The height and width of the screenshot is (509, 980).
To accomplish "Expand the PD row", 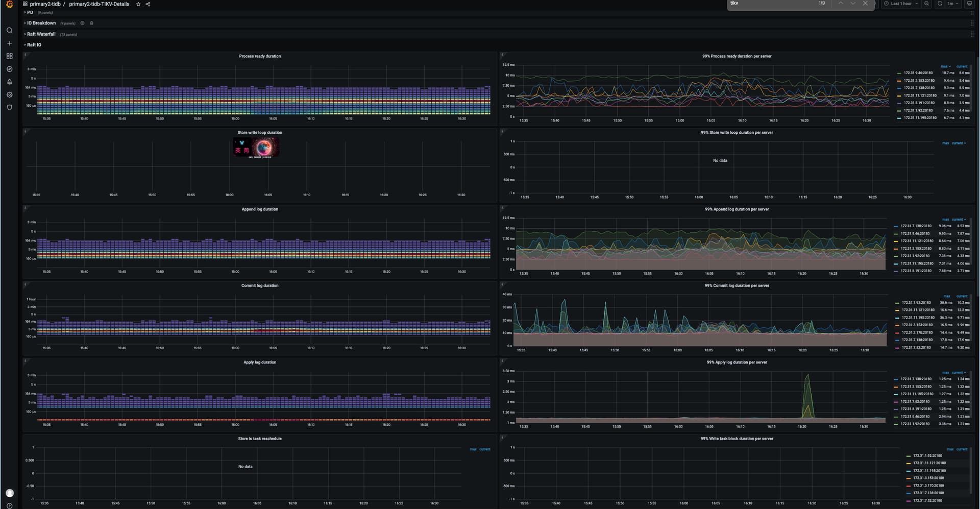I will 30,12.
